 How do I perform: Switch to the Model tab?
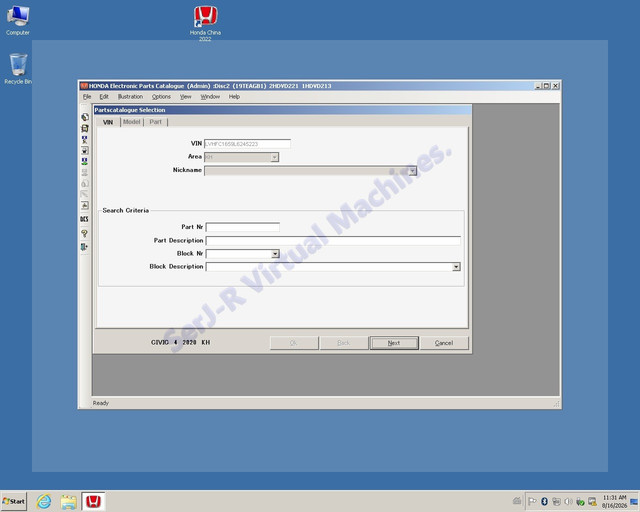point(131,122)
